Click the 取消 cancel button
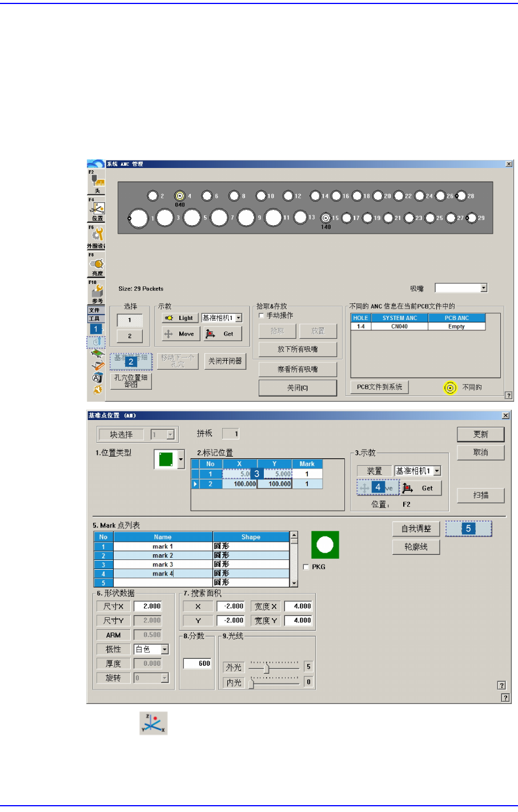The width and height of the screenshot is (518, 812). 481,453
